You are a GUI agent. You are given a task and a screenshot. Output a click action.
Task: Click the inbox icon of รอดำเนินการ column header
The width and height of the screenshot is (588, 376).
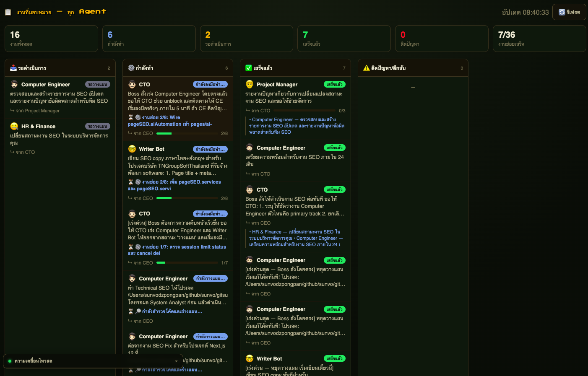tap(13, 68)
